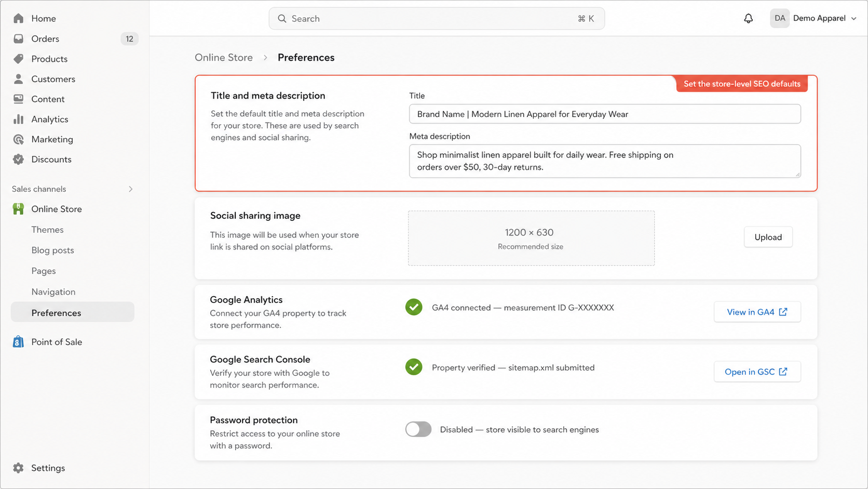
Task: Click the Home icon in sidebar
Action: click(x=18, y=18)
